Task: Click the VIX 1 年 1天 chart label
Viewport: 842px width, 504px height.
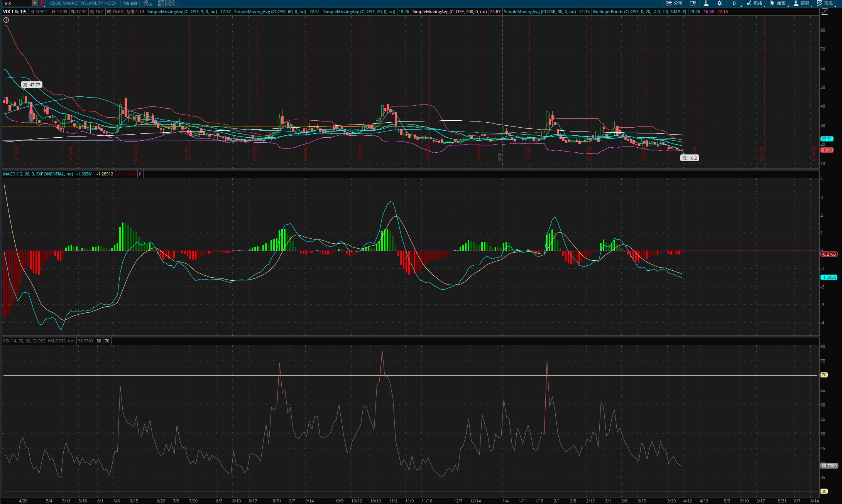Action: (15, 12)
